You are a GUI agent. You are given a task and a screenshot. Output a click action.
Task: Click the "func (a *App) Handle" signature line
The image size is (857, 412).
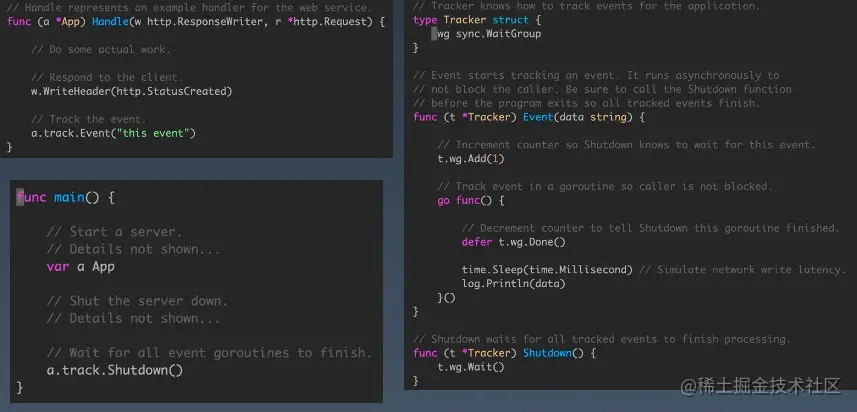point(196,22)
